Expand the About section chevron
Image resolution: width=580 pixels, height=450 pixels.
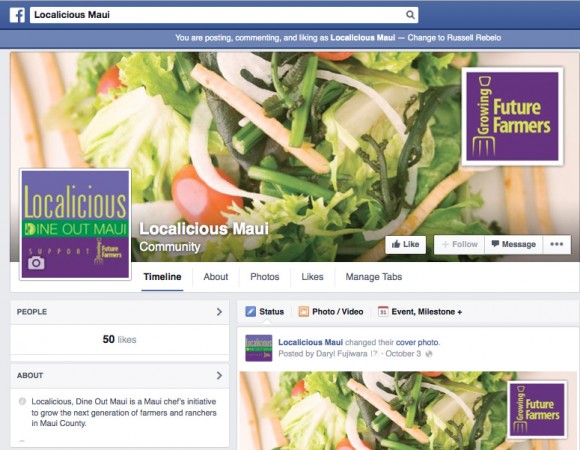coord(219,375)
